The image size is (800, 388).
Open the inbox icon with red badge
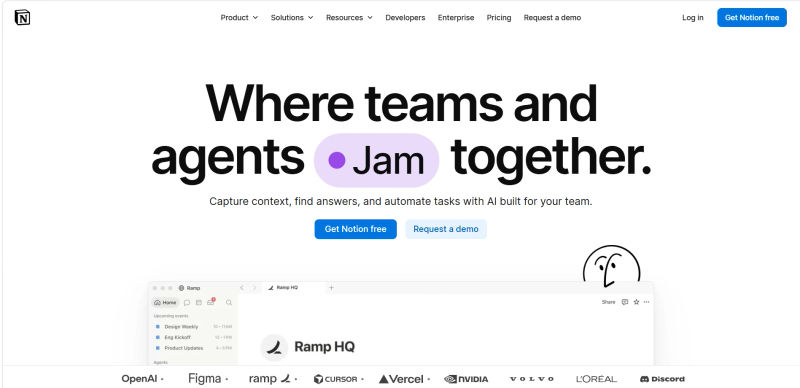[x=211, y=302]
